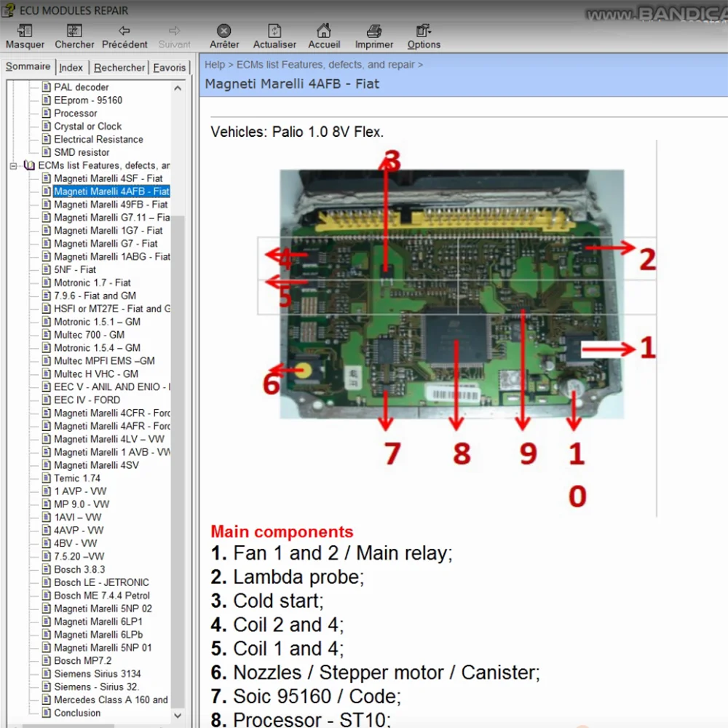Switch to the Favoris tab
728x728 pixels.
(168, 67)
